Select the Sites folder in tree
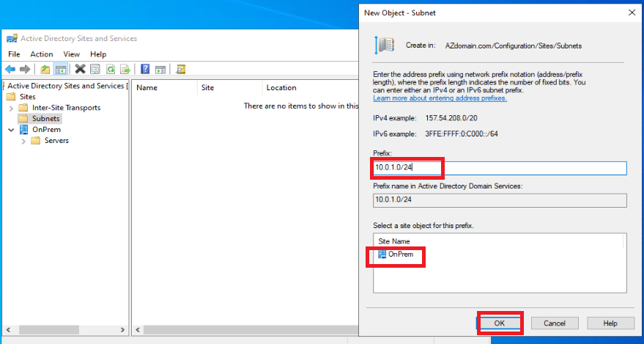Viewport: 644px width, 344px height. point(28,97)
